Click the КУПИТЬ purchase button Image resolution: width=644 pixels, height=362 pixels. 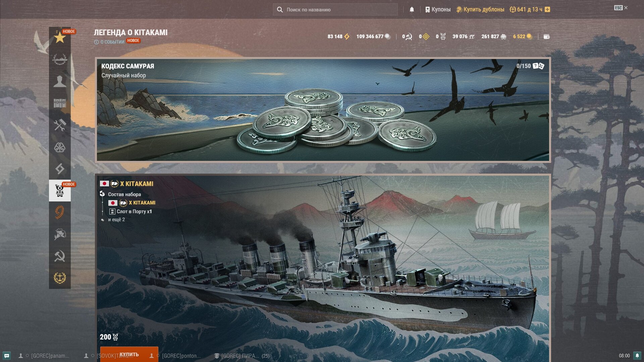tap(129, 354)
